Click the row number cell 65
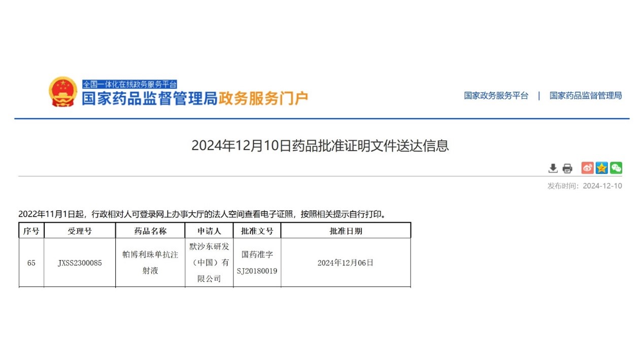The image size is (644, 362). (x=31, y=263)
